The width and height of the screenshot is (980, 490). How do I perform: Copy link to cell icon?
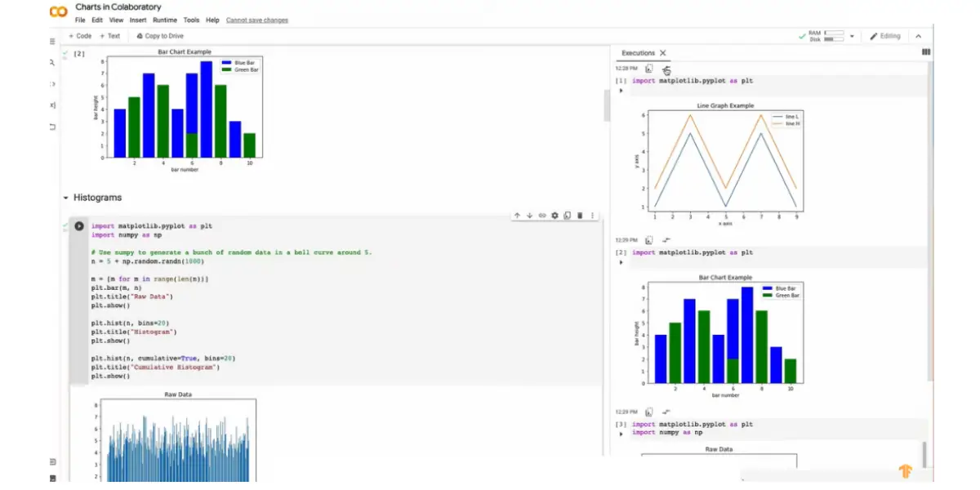(x=541, y=216)
